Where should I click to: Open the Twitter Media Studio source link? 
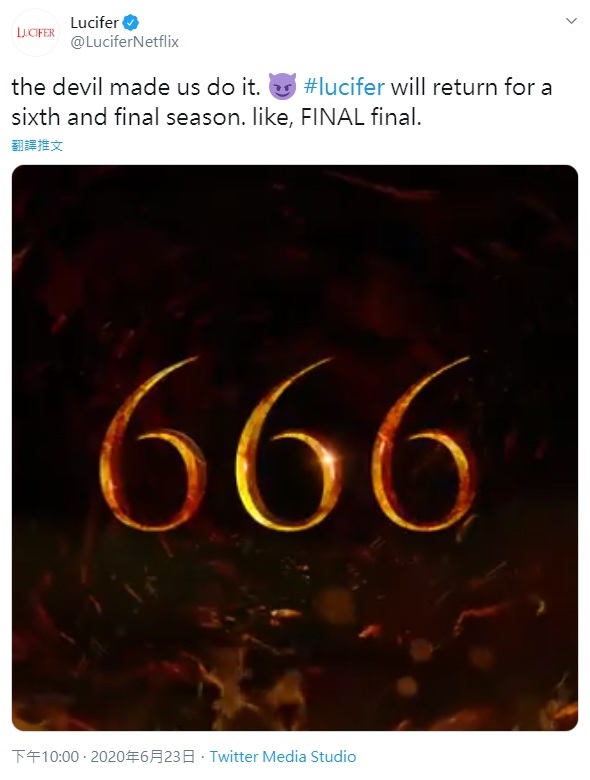[283, 757]
